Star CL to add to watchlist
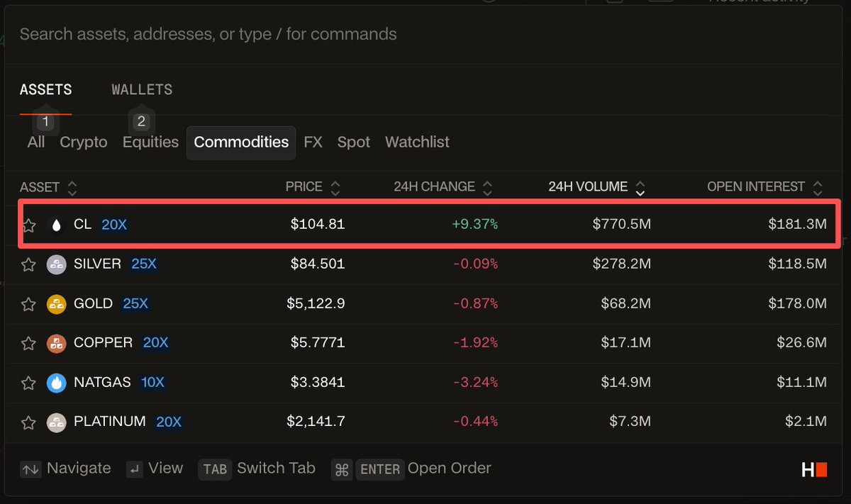851x504 pixels. click(x=28, y=225)
